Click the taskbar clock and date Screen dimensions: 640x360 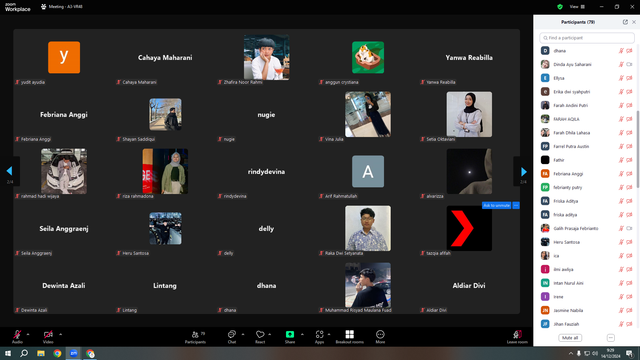[x=611, y=353]
